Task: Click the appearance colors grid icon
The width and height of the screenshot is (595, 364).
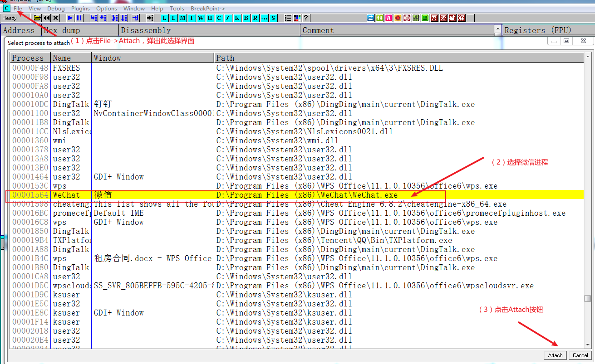Action: point(297,18)
